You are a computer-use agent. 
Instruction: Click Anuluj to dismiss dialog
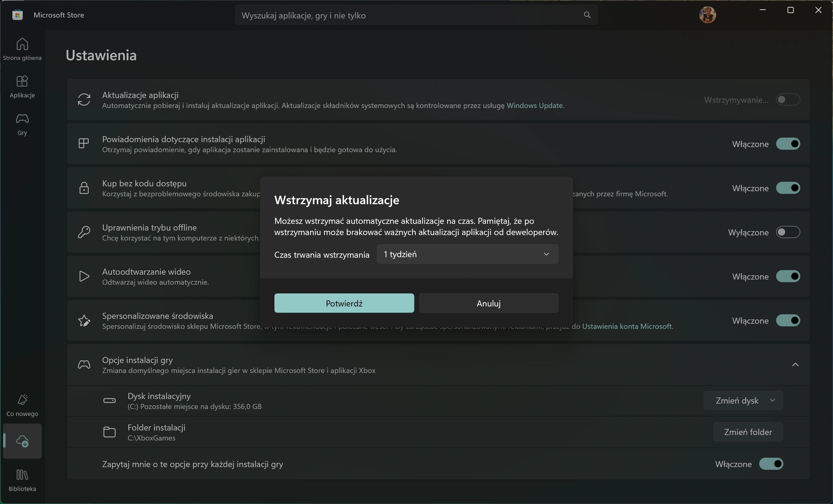488,303
